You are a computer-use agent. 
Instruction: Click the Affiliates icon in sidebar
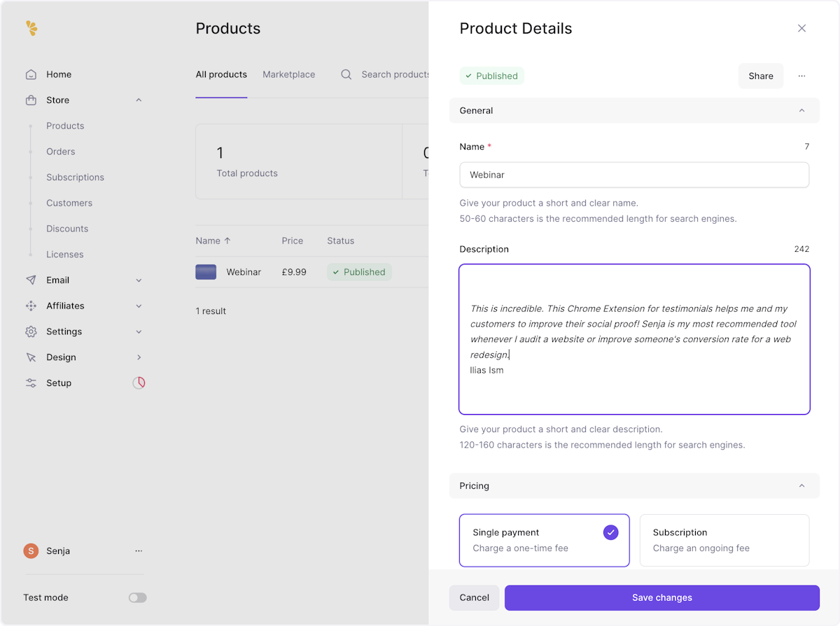click(31, 306)
